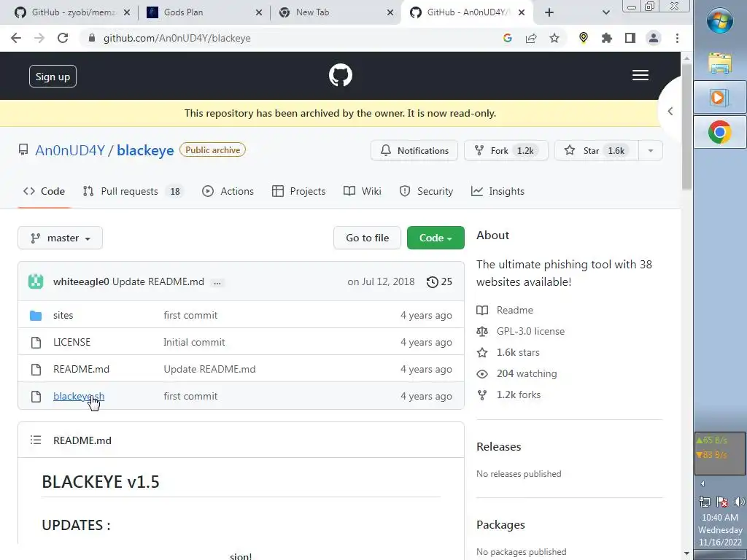Expand the green Code dropdown button
747x560 pixels.
(x=436, y=238)
